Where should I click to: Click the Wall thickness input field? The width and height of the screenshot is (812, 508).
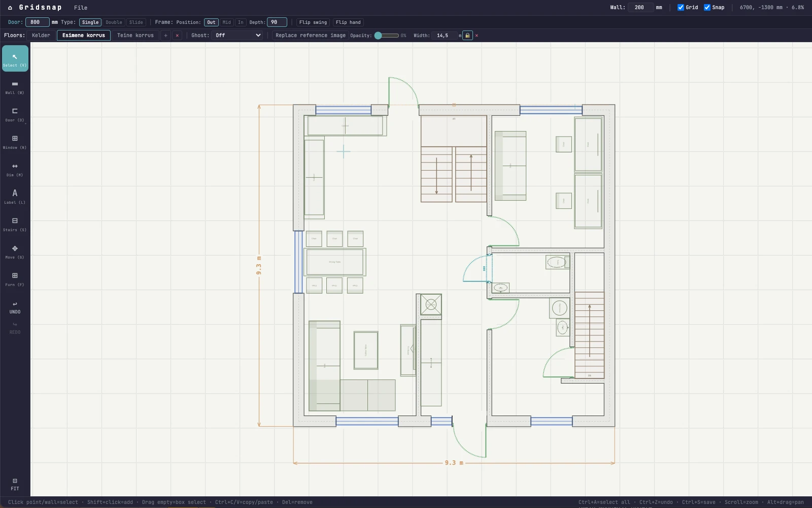tap(641, 7)
